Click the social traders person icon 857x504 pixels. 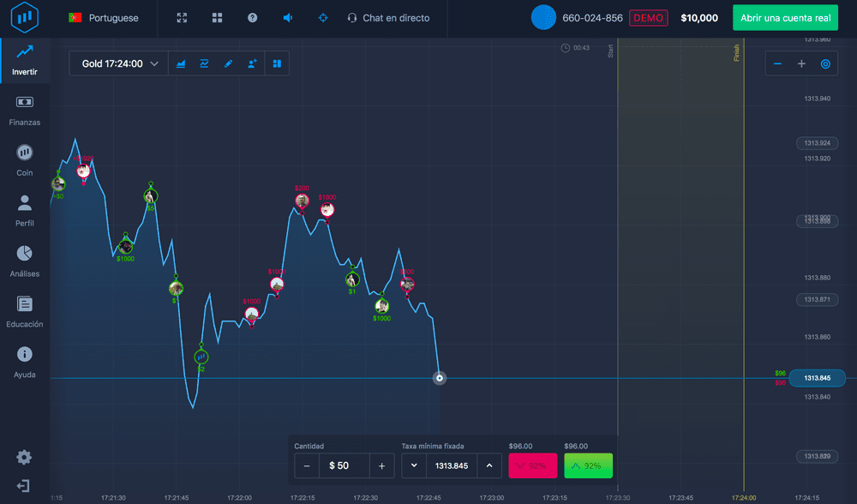(x=252, y=63)
